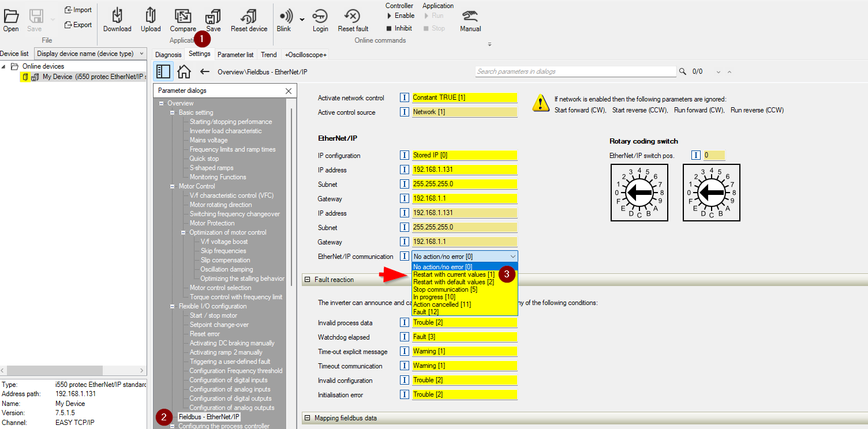868x429 pixels.
Task: Open the device name display dropdown
Action: click(91, 54)
